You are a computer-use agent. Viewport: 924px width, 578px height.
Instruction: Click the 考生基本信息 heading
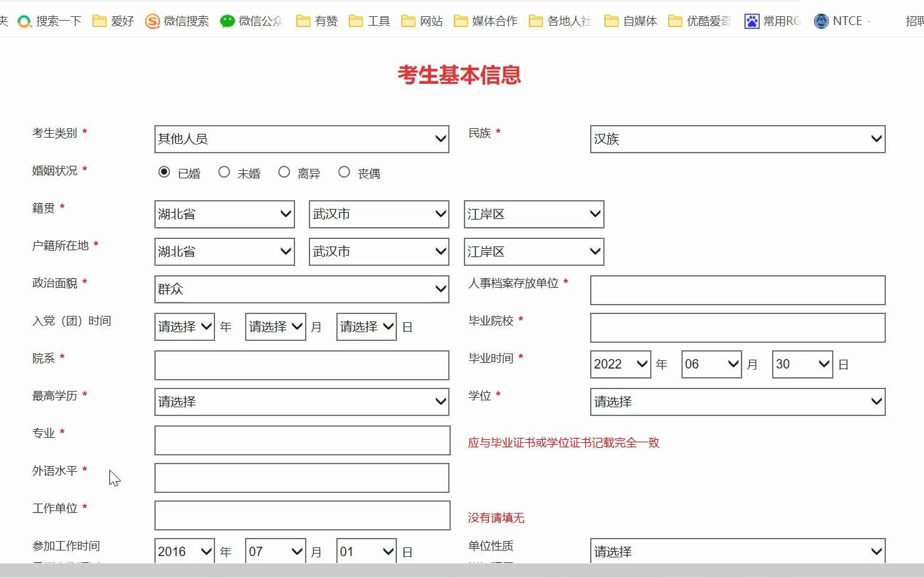[x=459, y=75]
